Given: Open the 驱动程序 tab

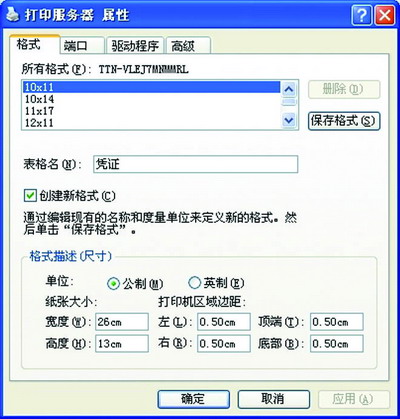Looking at the screenshot, I should [x=135, y=46].
